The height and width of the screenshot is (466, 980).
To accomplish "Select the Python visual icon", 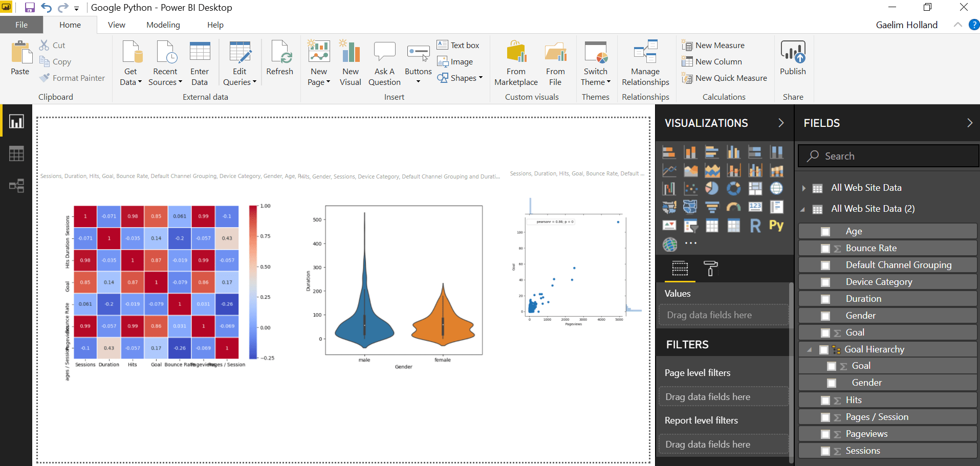I will pyautogui.click(x=776, y=225).
